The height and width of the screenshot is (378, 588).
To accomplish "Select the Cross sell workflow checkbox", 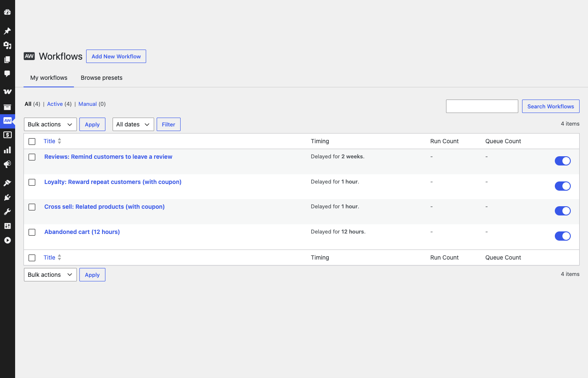I will [x=32, y=207].
